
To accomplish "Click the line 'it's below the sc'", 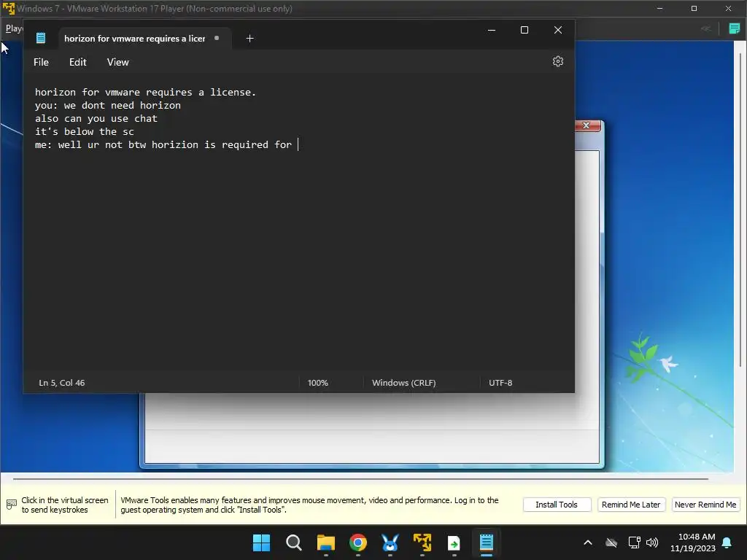I will 85,131.
